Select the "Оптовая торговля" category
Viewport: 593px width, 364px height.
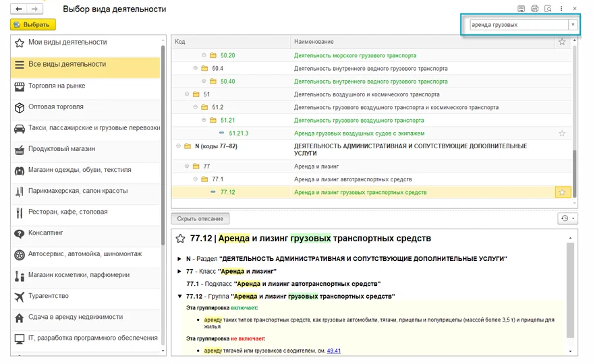point(56,107)
